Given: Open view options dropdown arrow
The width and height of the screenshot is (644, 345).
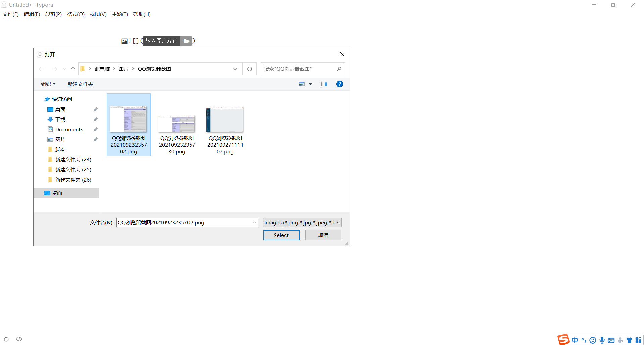Looking at the screenshot, I should pyautogui.click(x=310, y=84).
